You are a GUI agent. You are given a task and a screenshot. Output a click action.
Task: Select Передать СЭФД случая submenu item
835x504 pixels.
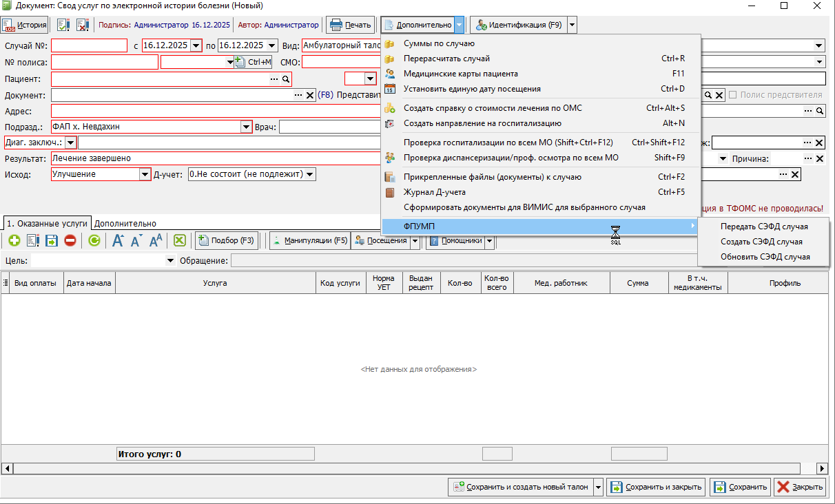point(764,227)
